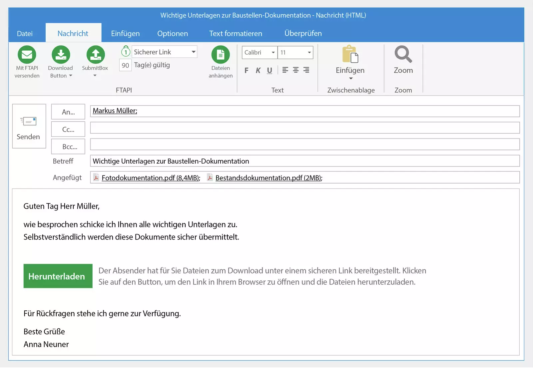Screen dimensions: 533x392
Task: Click into the Betreff subject field
Action: 304,161
